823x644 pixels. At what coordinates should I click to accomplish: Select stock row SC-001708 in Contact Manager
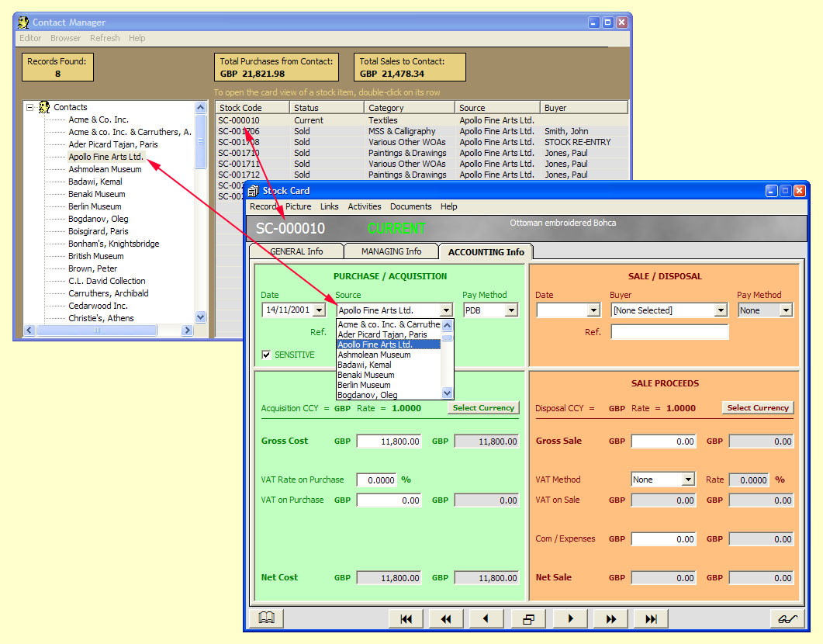click(x=422, y=142)
